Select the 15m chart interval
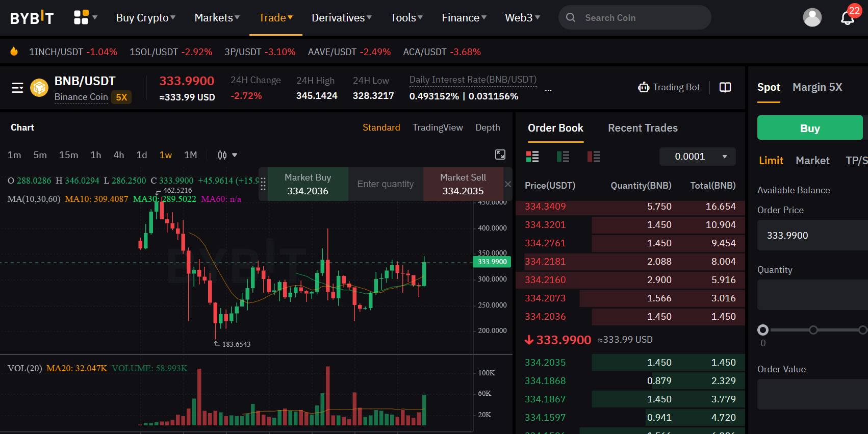The width and height of the screenshot is (868, 434). [68, 155]
